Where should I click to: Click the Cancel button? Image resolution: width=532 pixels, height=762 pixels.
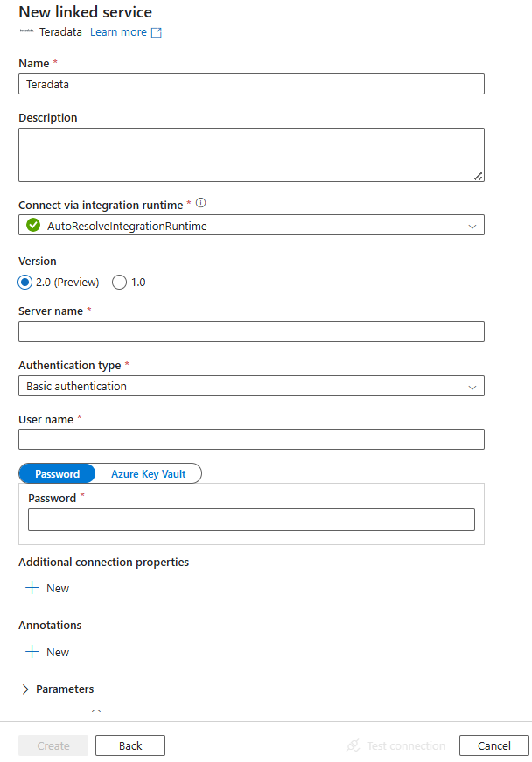(x=493, y=745)
